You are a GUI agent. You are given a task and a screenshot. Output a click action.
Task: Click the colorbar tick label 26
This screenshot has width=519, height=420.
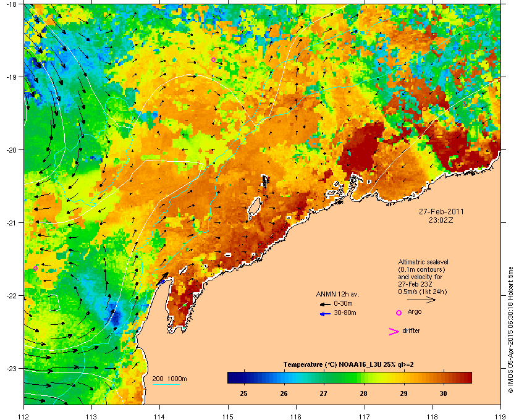(x=284, y=393)
